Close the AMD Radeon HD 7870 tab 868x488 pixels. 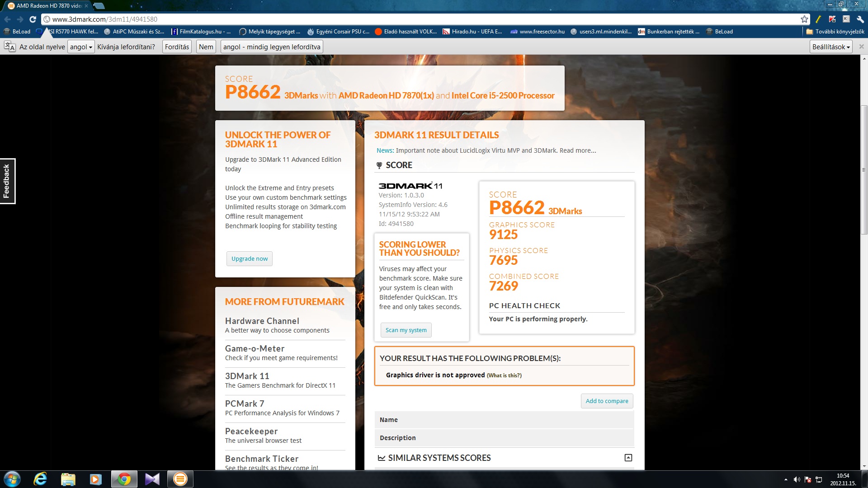click(86, 6)
